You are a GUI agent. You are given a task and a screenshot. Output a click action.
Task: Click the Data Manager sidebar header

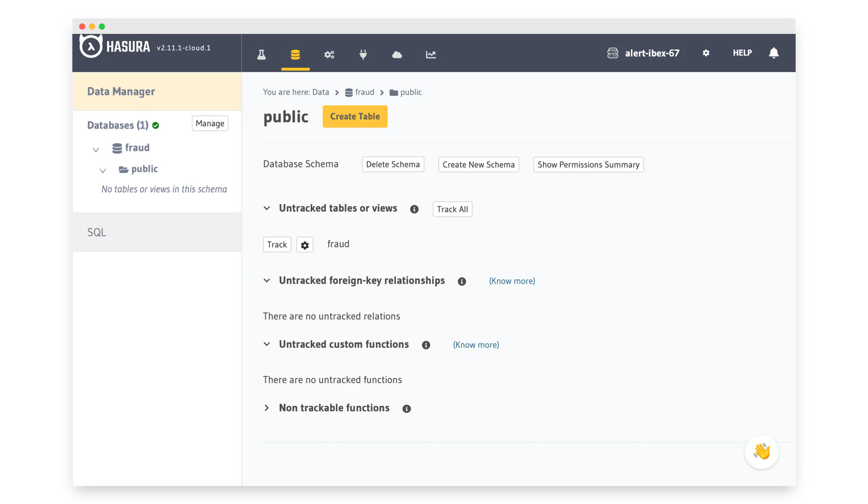[157, 91]
